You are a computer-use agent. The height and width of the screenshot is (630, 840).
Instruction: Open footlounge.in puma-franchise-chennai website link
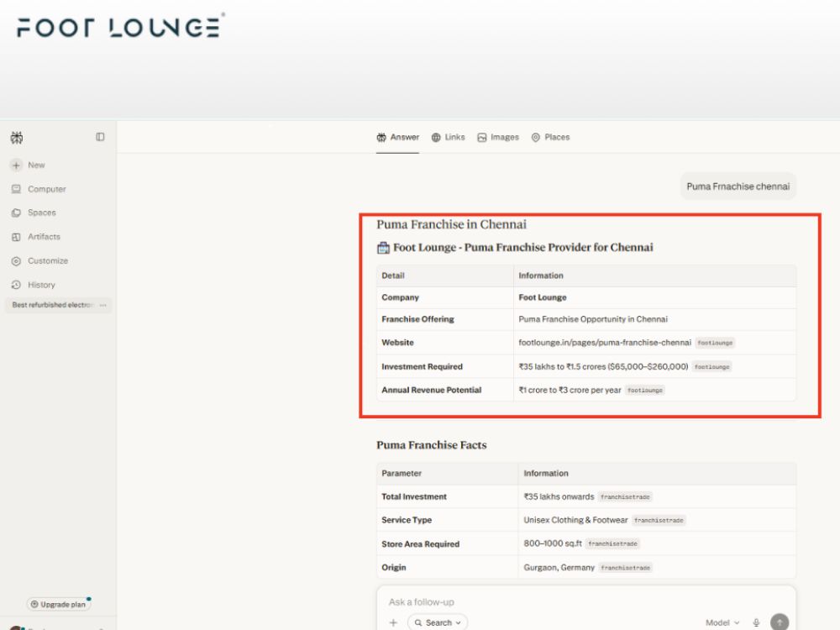point(605,343)
